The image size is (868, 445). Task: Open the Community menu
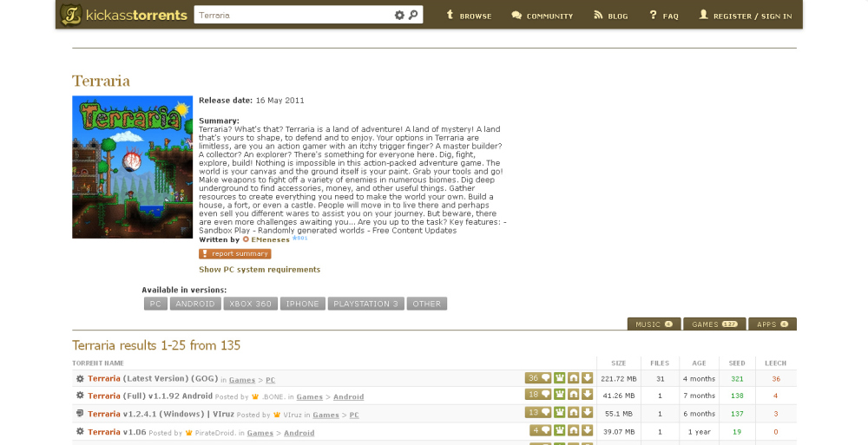[x=542, y=16]
